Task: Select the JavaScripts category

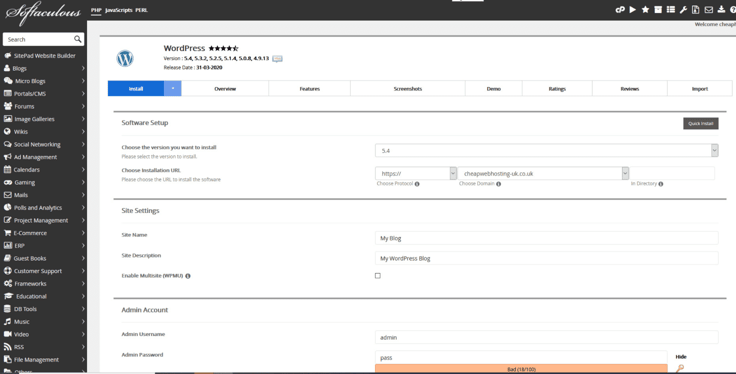Action: tap(118, 10)
